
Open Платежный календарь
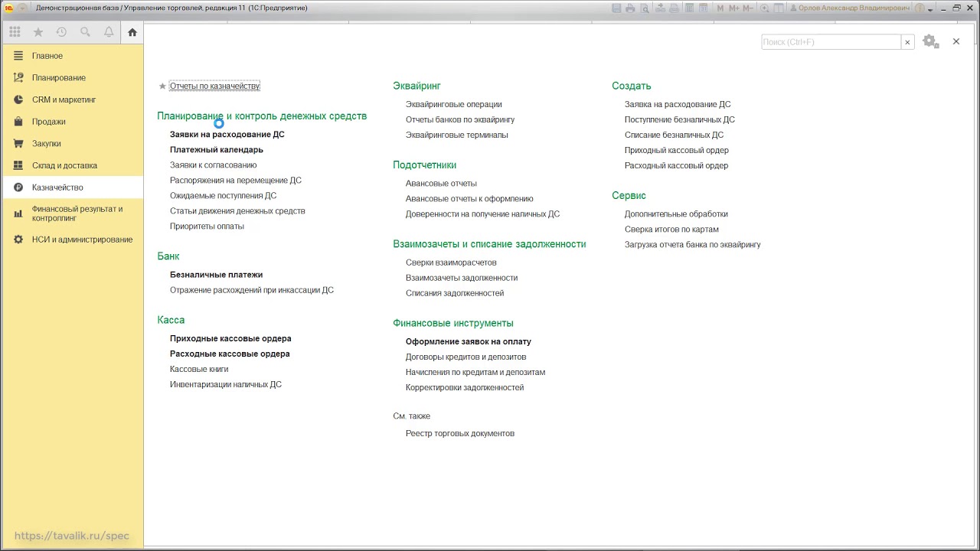(216, 150)
